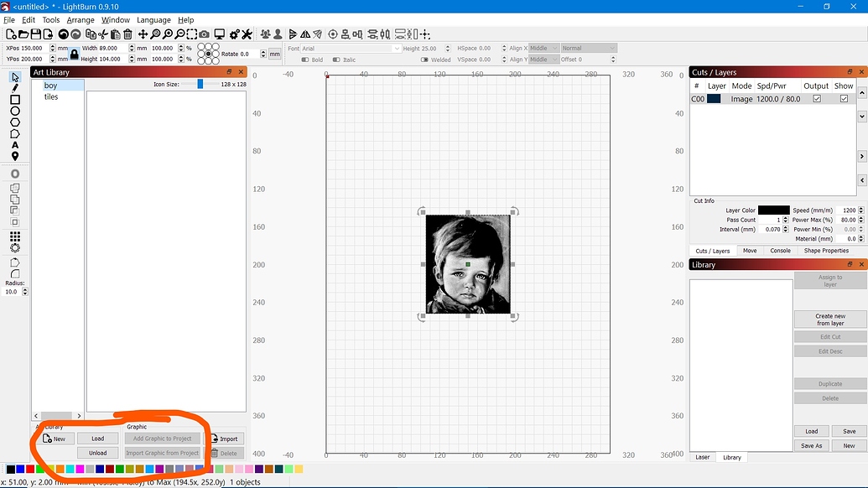This screenshot has height=488, width=868.
Task: Switch to the Console tab
Action: 780,251
